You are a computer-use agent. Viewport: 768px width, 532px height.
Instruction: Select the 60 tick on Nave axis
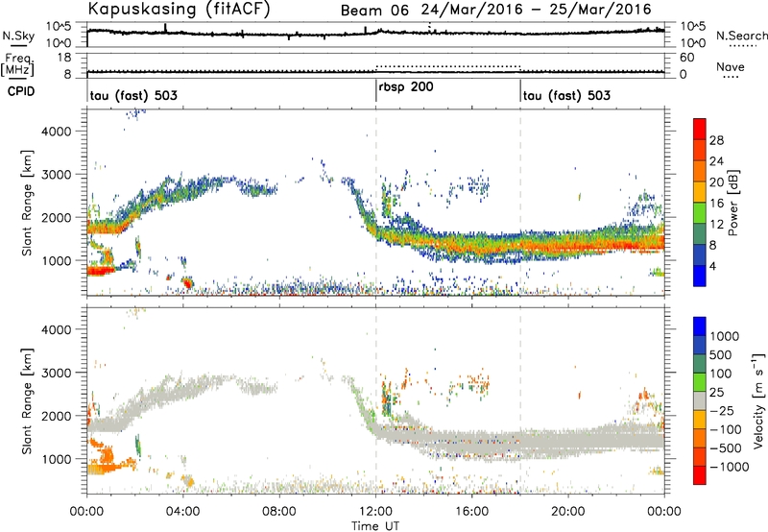point(686,58)
